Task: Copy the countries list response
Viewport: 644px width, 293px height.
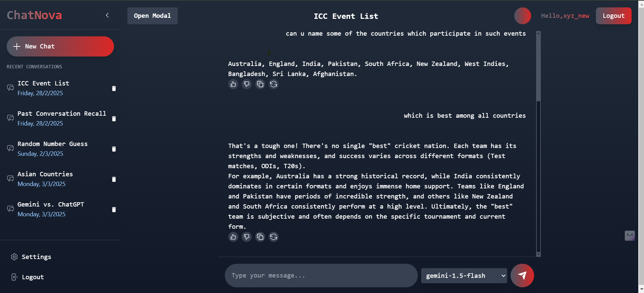Action: 260,84
